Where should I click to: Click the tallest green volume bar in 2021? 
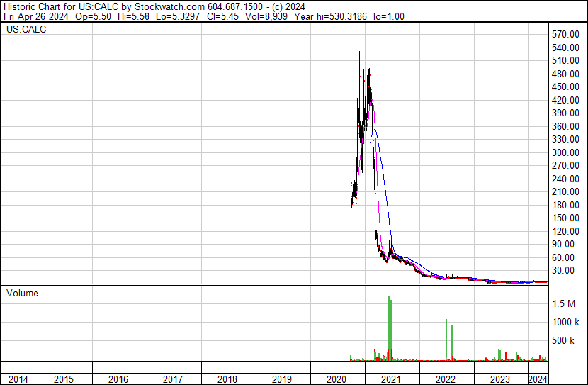[x=389, y=326]
